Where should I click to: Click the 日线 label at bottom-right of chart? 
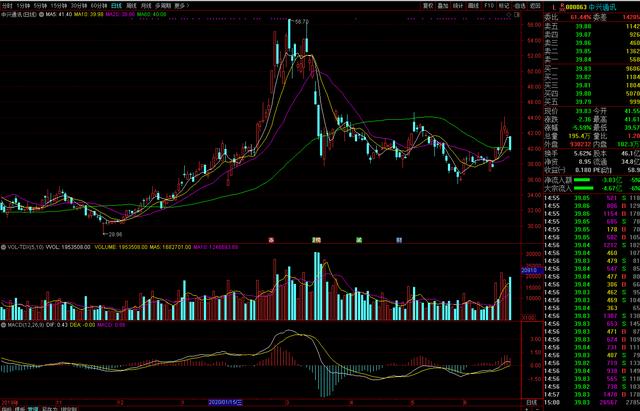[x=531, y=402]
